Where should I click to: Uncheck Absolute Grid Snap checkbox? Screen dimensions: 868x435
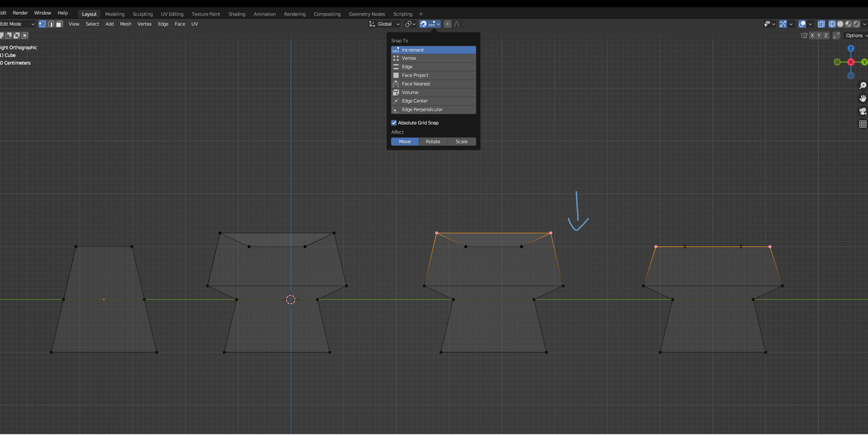394,123
